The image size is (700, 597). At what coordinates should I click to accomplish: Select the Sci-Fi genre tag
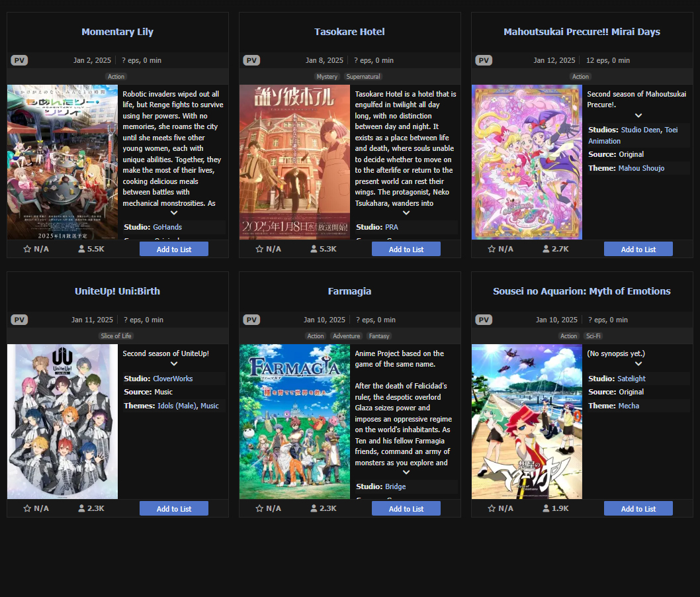pyautogui.click(x=593, y=336)
